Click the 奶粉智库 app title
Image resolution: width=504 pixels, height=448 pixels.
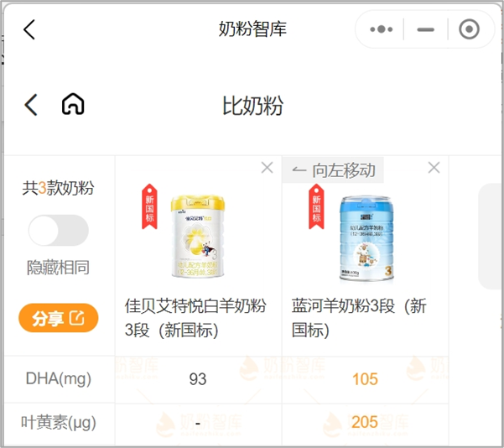tap(252, 29)
